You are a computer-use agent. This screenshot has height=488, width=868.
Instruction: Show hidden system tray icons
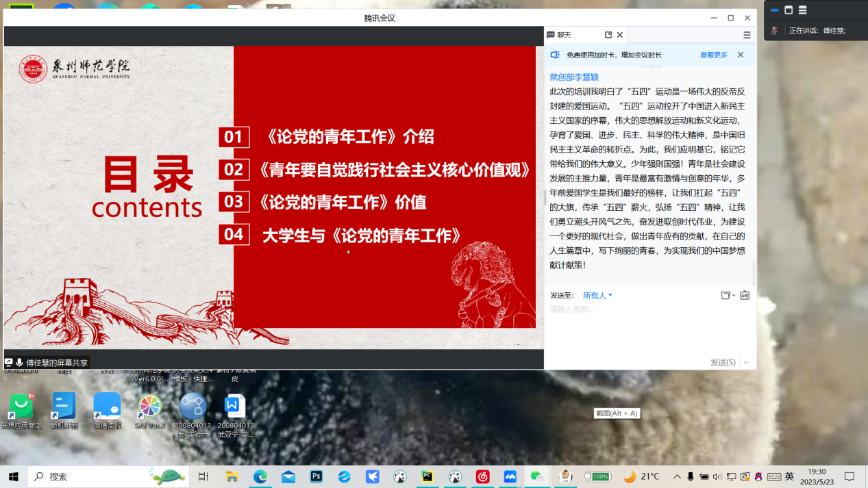(677, 476)
